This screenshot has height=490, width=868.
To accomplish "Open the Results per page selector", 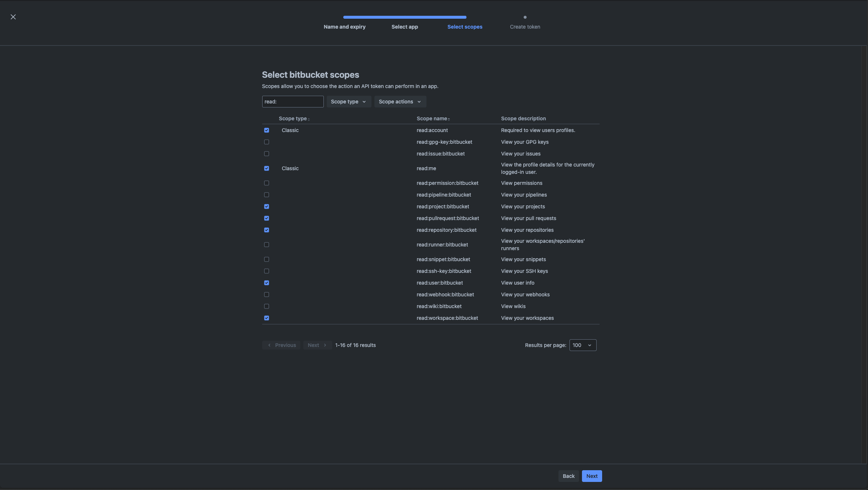I will 582,345.
